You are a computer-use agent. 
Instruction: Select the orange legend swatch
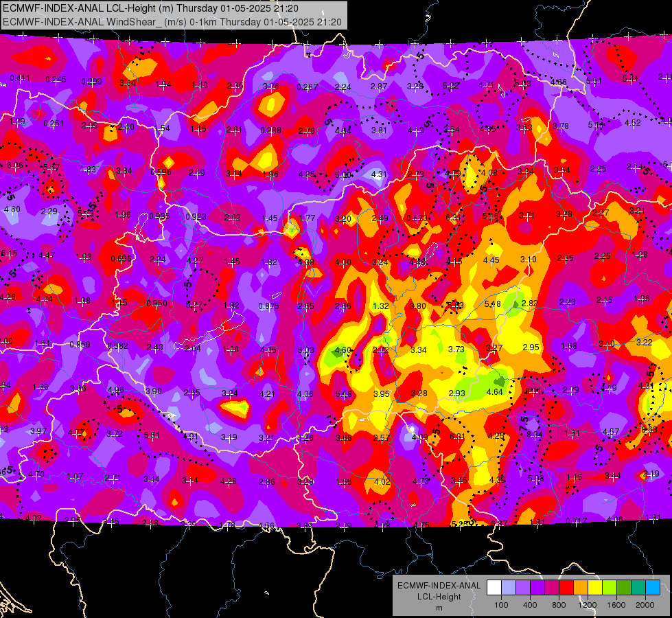point(581,588)
